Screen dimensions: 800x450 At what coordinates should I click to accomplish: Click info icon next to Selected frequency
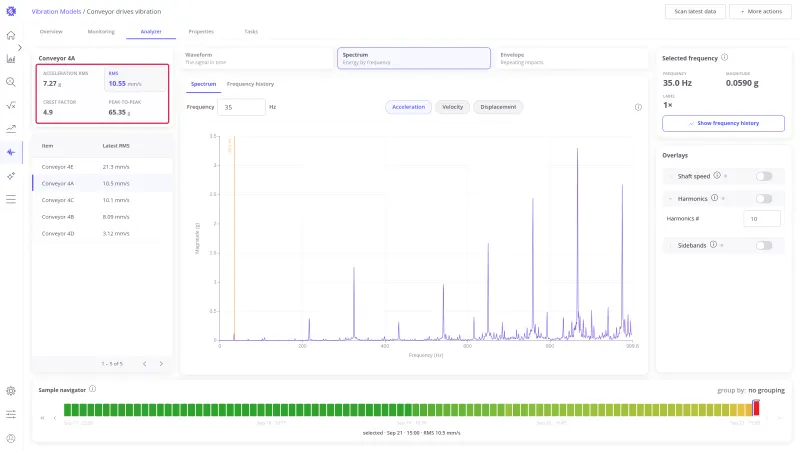pos(724,58)
